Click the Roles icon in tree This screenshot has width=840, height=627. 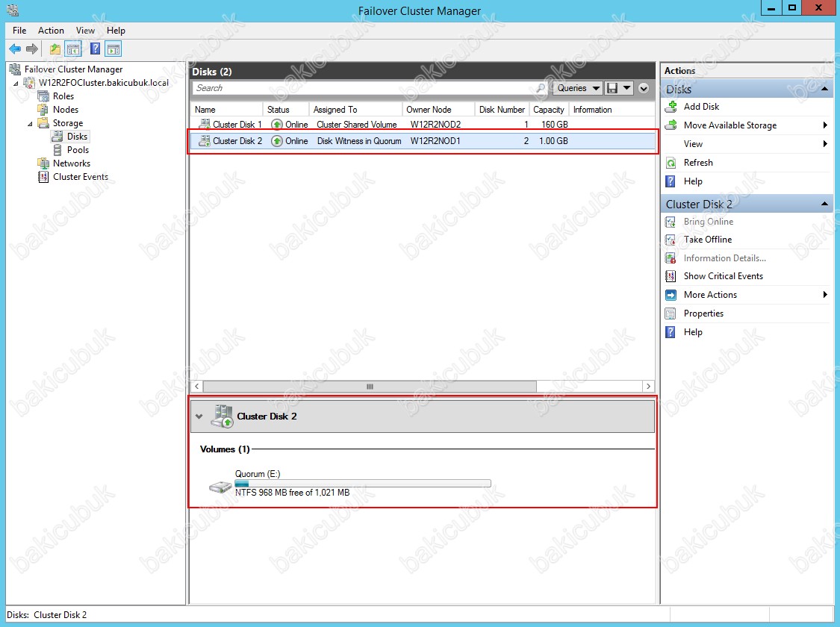[43, 96]
